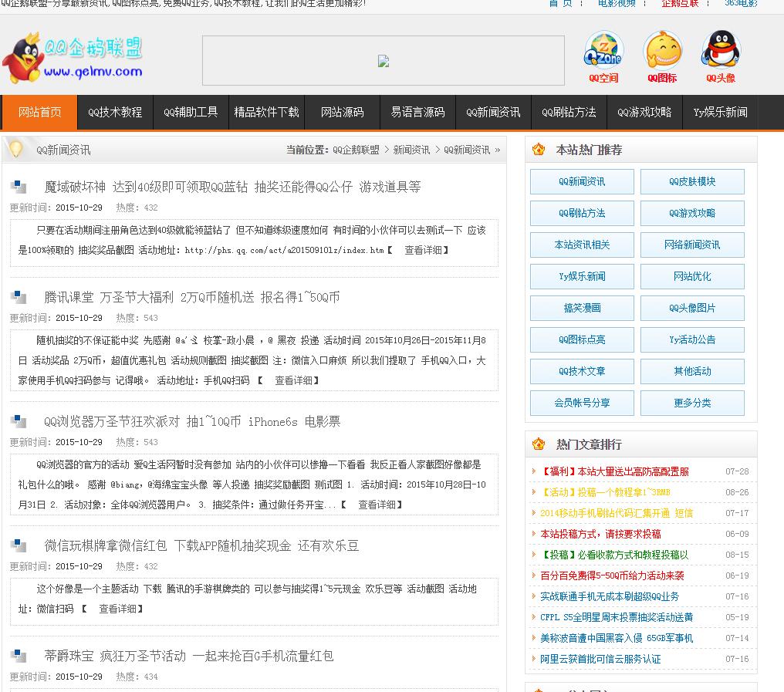
Task: Click the lightbulb icon beside QQ新闻资讯 heading
Action: (x=16, y=150)
